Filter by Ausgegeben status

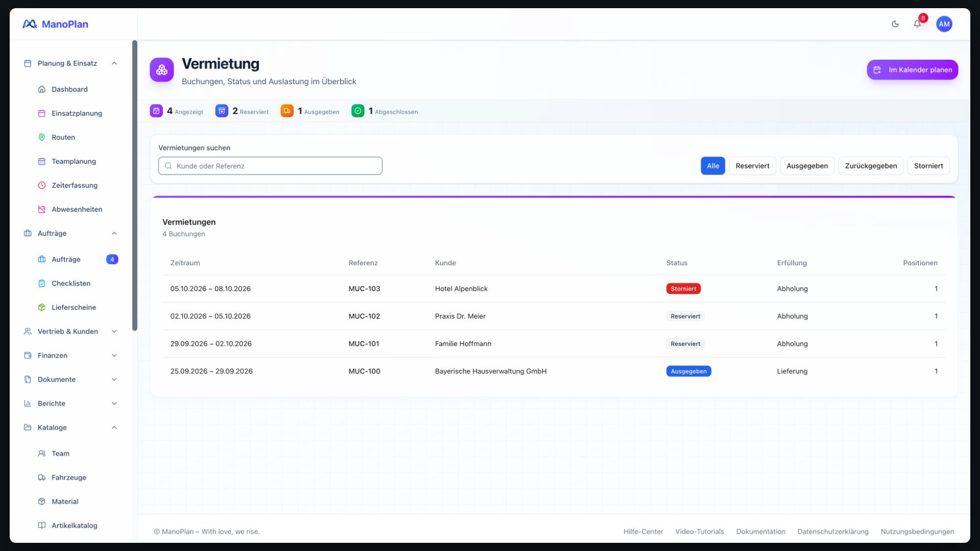coord(807,166)
